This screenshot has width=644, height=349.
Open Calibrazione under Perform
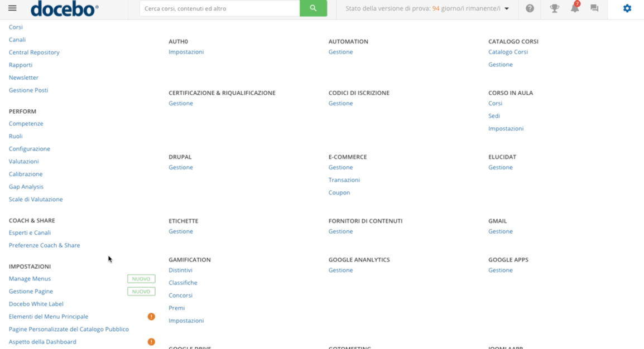(26, 174)
